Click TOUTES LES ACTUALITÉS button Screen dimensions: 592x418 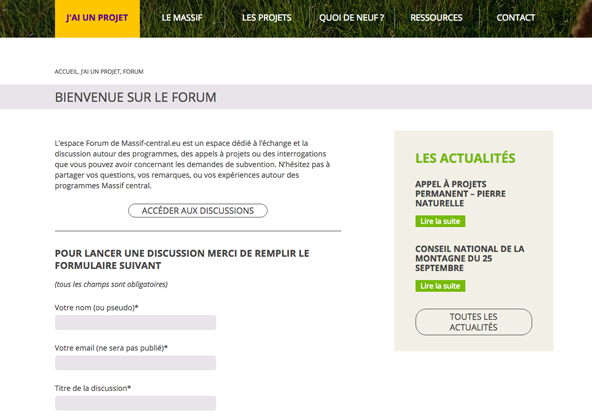coord(473,322)
